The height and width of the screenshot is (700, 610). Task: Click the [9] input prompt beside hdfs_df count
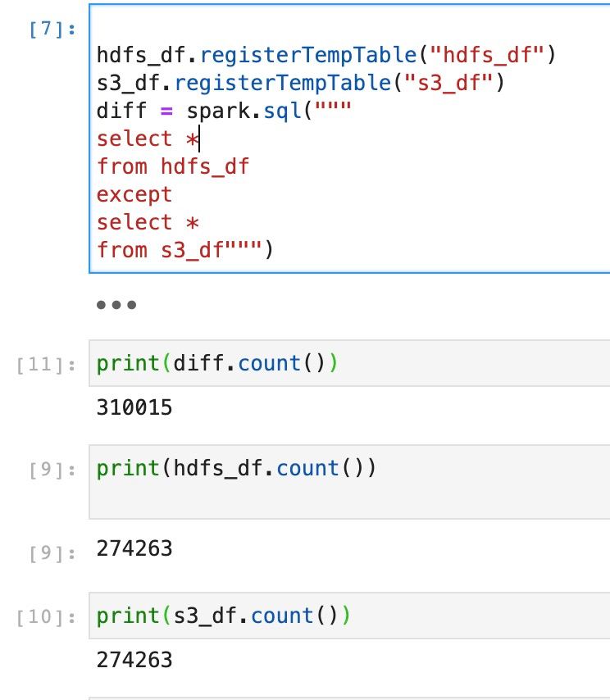(52, 470)
